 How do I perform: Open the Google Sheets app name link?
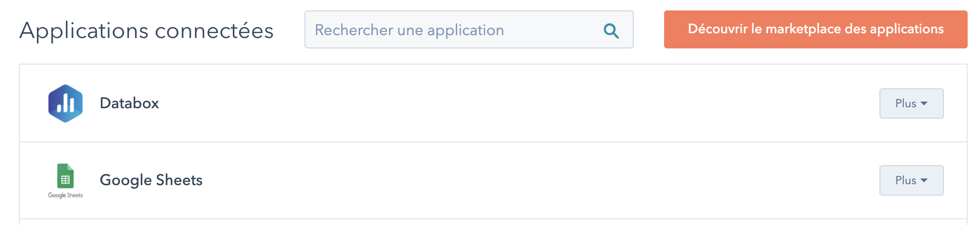(151, 180)
